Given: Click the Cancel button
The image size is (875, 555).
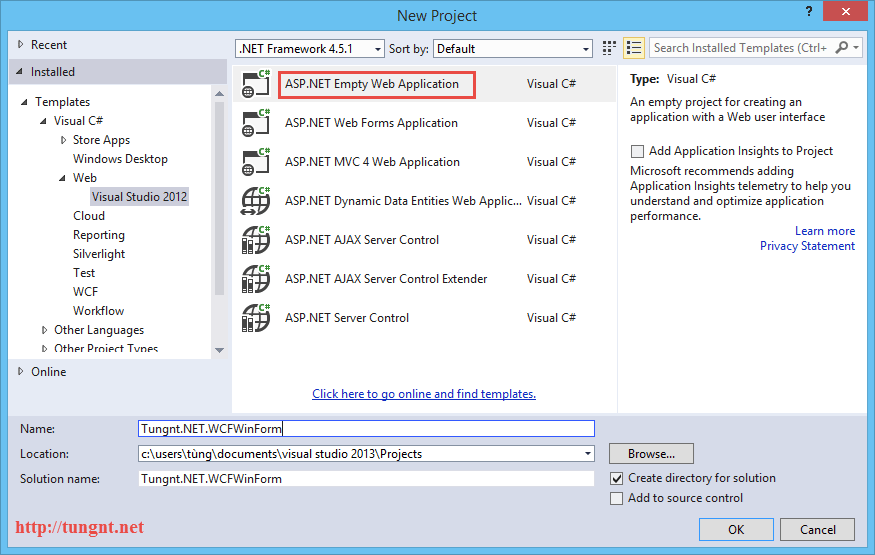Looking at the screenshot, I should click(818, 529).
